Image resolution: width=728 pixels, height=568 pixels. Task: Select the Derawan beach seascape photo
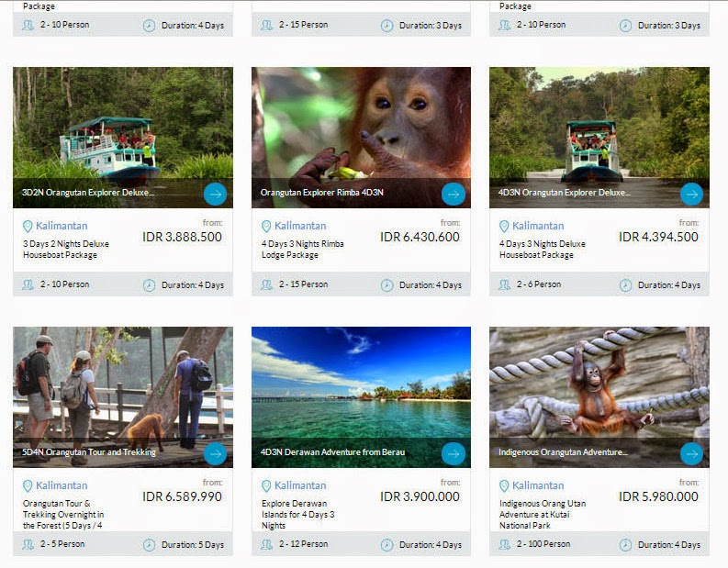[361, 397]
